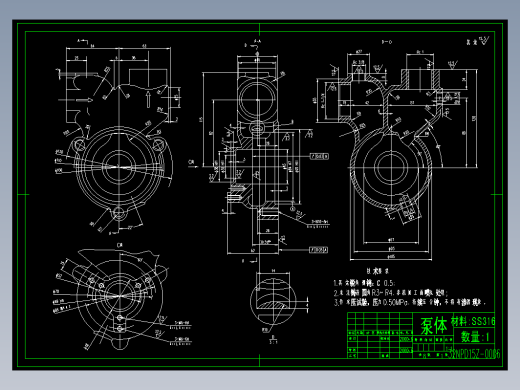
Task: Select technical note line containing C 0.5
Action: point(364,283)
